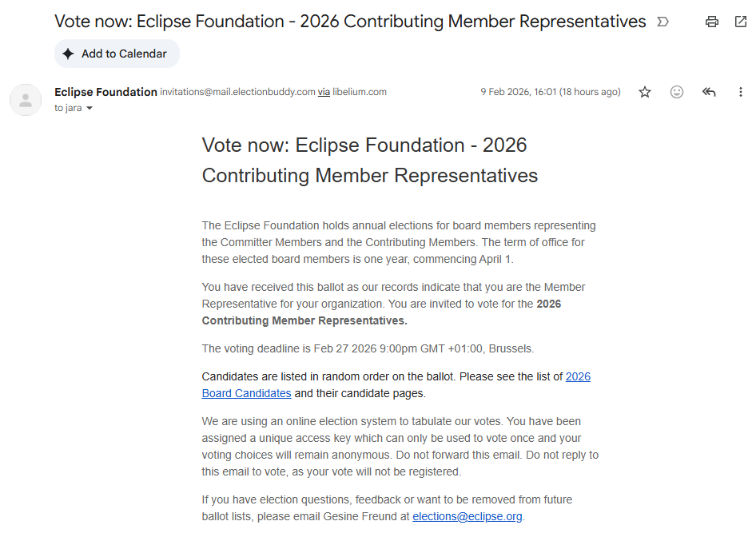Click the invitations@mail.electionbuddy.com sender address

click(x=237, y=92)
